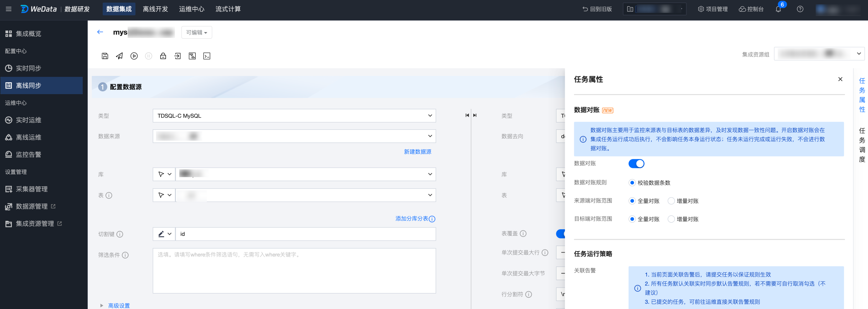Select the 校验数据条数 radio button
Screen dimensions: 868x309
pyautogui.click(x=632, y=183)
